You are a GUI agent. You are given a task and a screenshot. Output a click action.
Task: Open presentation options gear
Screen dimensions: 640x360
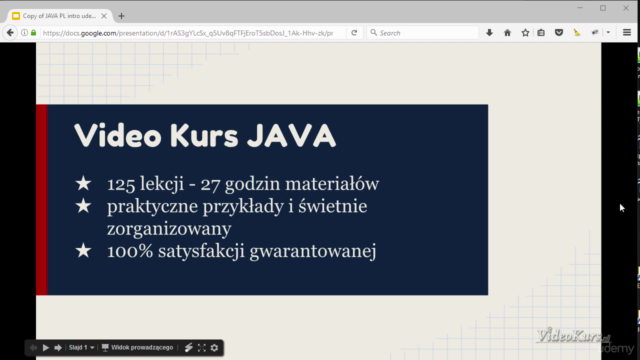[214, 348]
